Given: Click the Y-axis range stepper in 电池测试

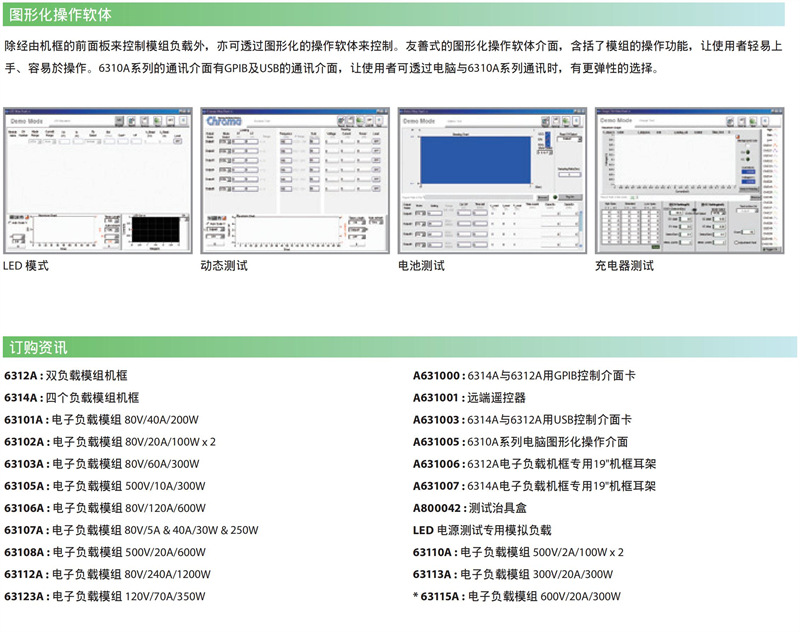Looking at the screenshot, I should 547,151.
